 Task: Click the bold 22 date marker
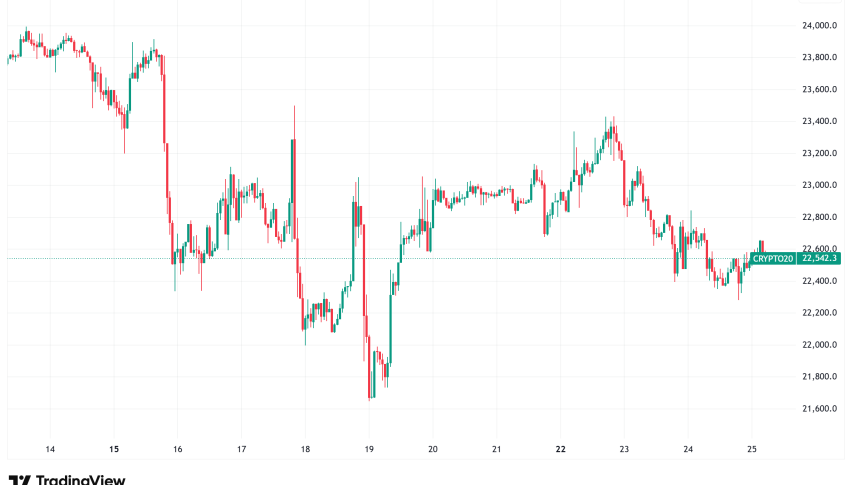560,449
